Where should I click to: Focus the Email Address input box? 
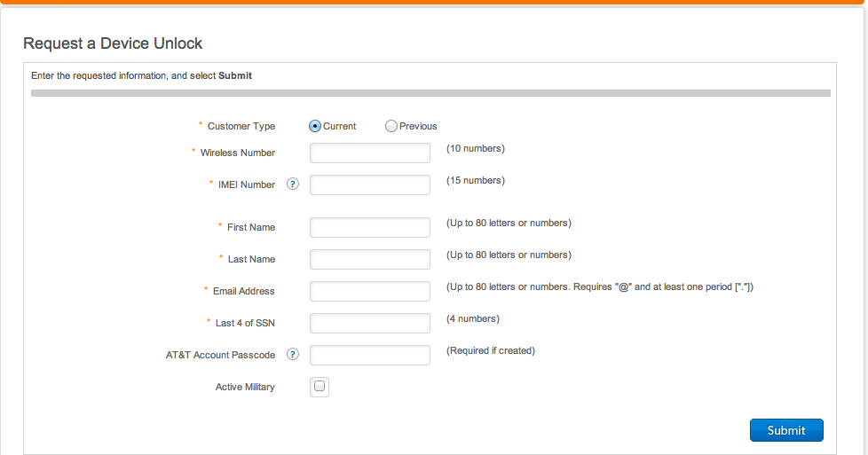[x=370, y=291]
